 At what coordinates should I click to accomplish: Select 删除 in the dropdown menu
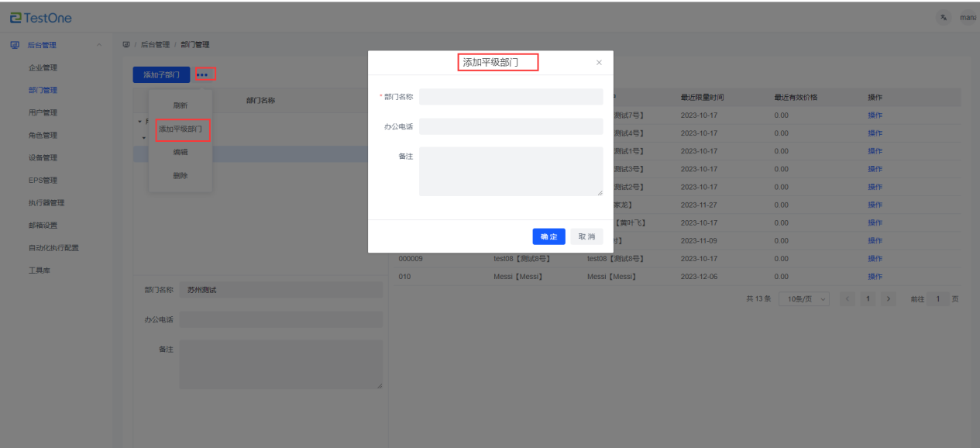[180, 176]
